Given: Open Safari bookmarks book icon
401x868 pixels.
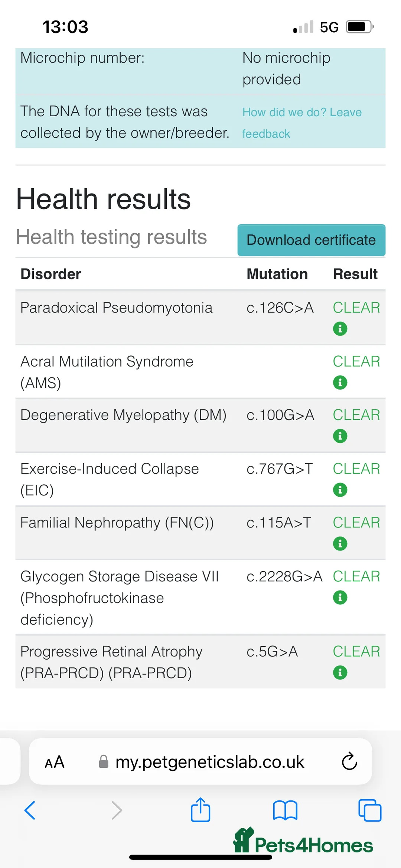Looking at the screenshot, I should tap(285, 810).
